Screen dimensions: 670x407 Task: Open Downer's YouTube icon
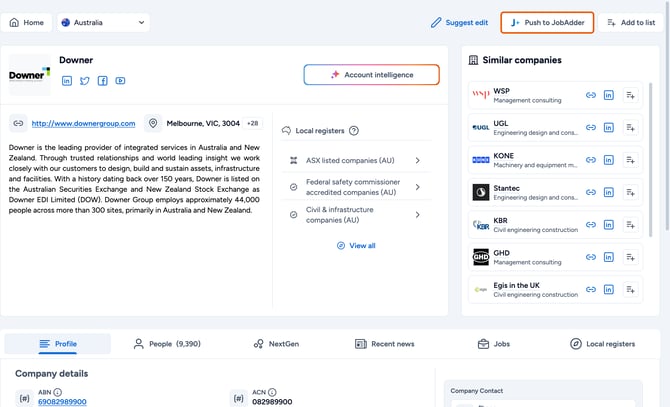tap(120, 81)
